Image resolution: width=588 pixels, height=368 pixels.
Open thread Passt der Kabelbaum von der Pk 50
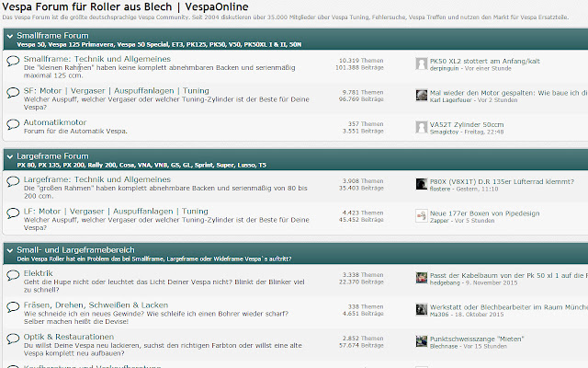point(509,276)
